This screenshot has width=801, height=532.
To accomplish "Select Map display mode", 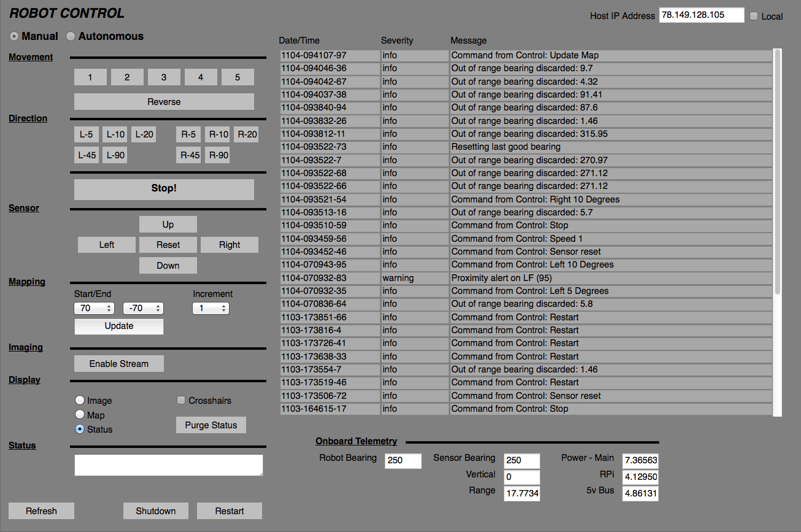I will [x=80, y=415].
